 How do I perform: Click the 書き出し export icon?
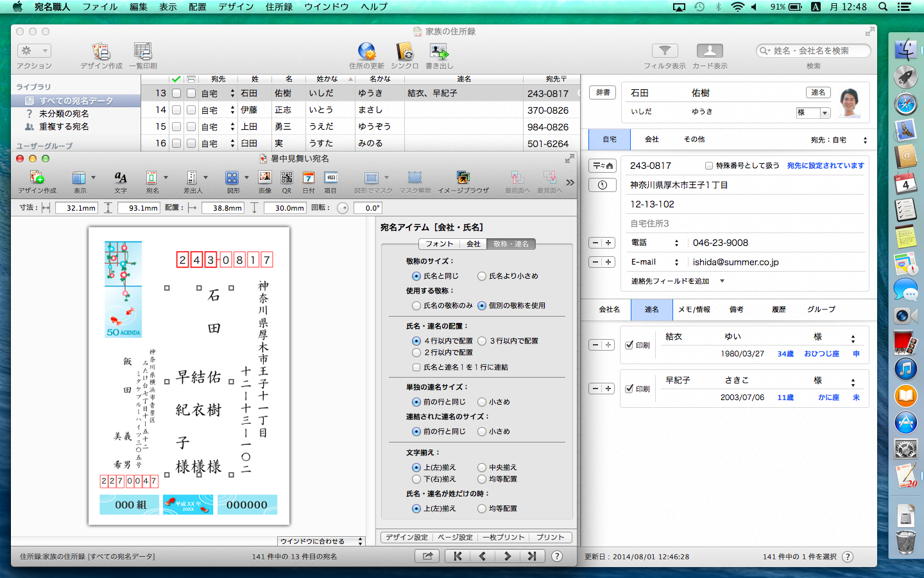[x=439, y=51]
